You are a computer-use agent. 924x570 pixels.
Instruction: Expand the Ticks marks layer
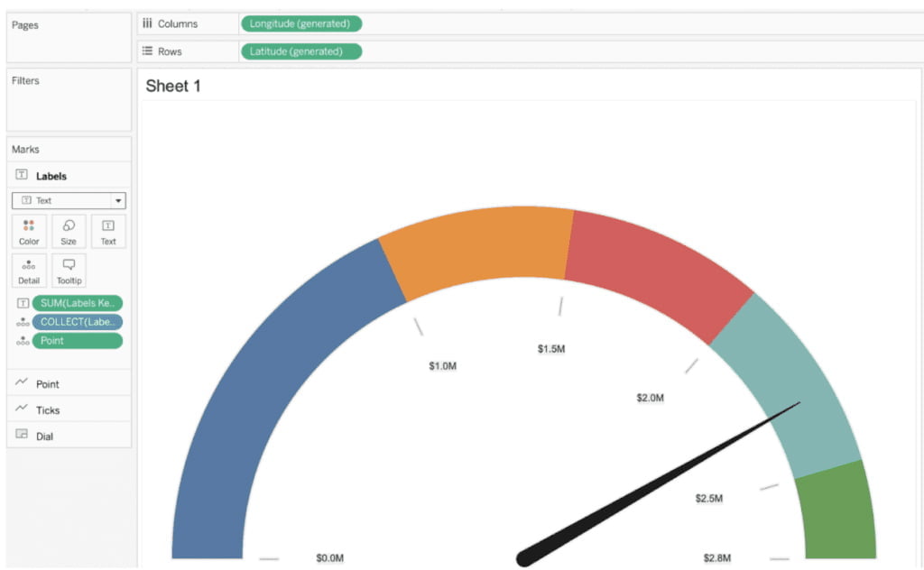coord(47,410)
